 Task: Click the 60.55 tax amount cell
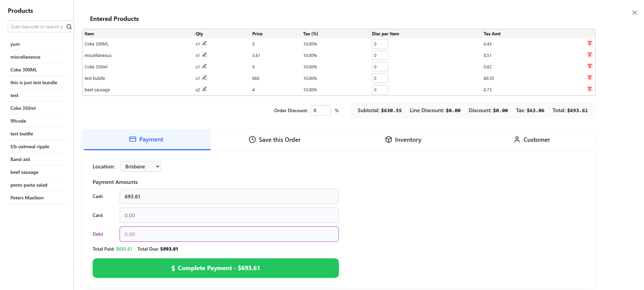coord(489,78)
